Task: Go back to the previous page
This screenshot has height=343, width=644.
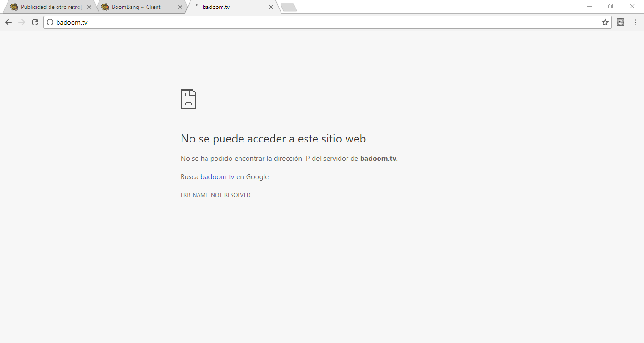Action: (x=8, y=22)
